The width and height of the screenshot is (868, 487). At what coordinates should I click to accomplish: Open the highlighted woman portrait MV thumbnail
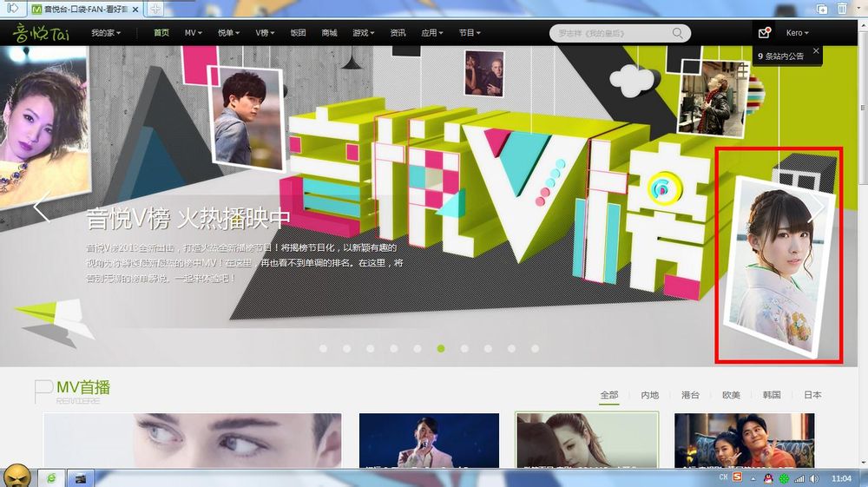pos(587,441)
